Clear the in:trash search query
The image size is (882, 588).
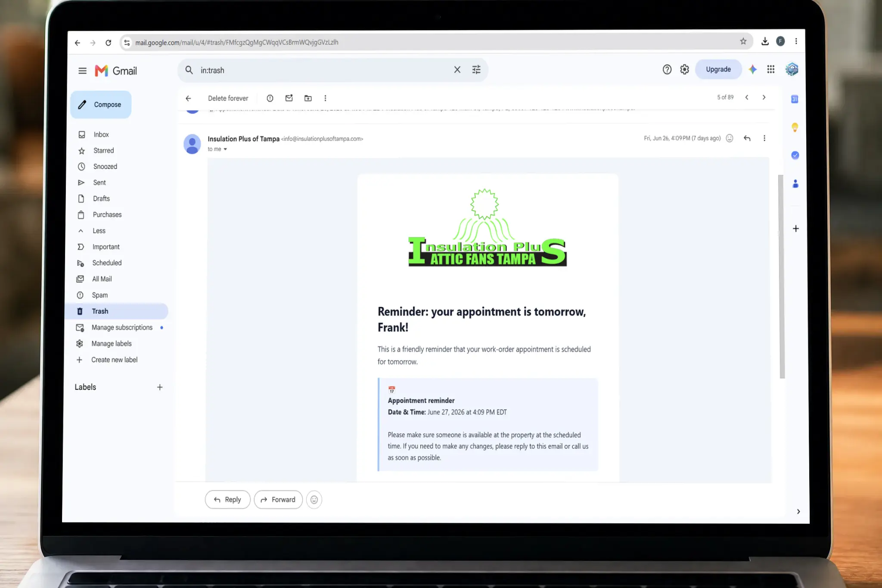(457, 70)
